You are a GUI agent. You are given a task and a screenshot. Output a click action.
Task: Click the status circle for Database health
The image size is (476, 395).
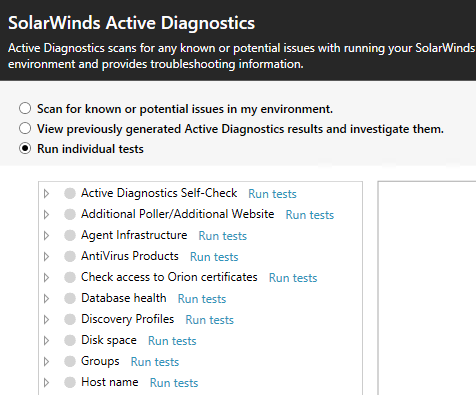coord(70,298)
